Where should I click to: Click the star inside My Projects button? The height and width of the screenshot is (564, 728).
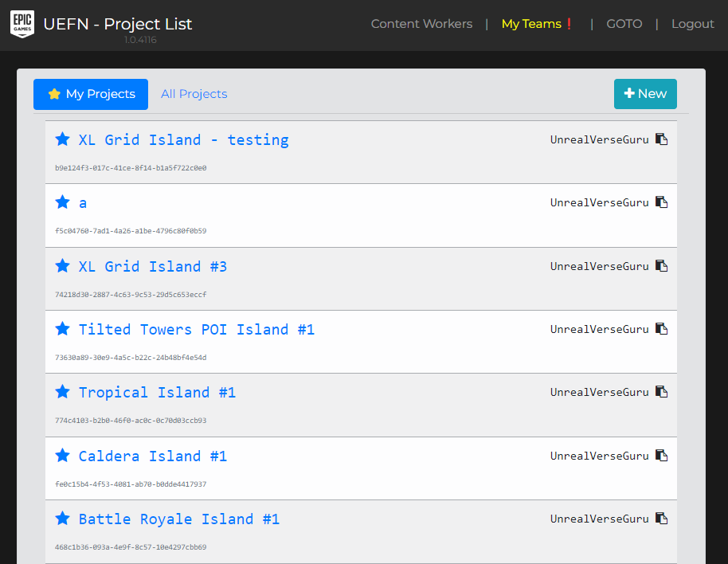coord(53,94)
